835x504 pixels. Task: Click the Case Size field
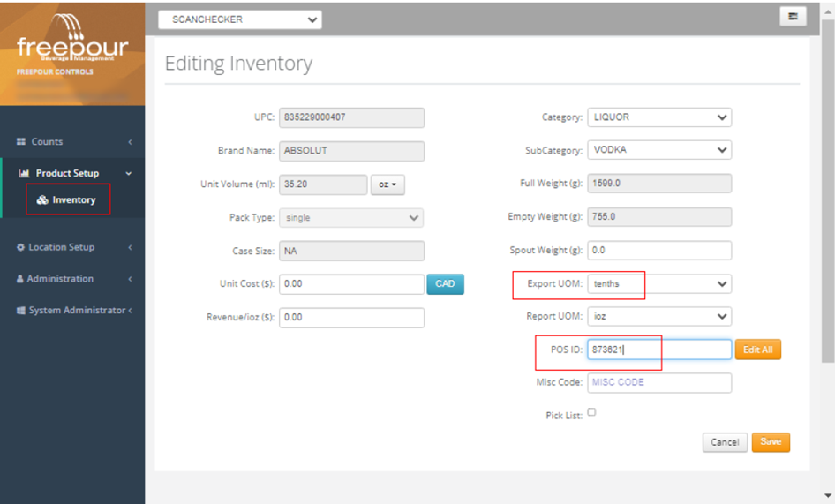coord(351,251)
